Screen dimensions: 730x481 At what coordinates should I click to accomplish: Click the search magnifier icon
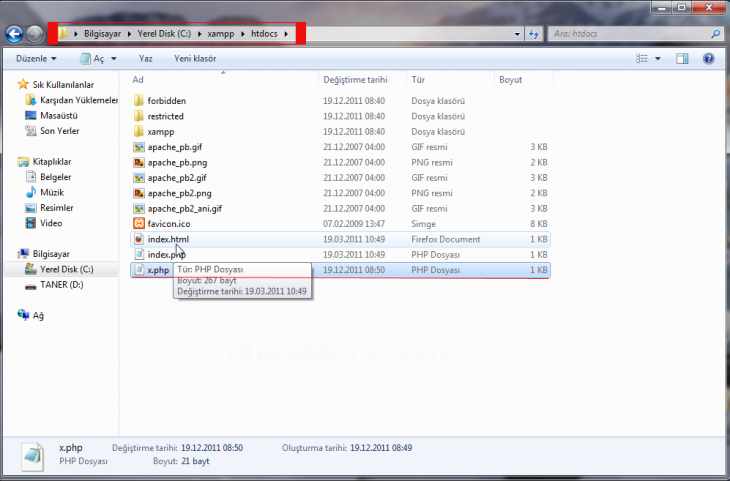pos(716,34)
